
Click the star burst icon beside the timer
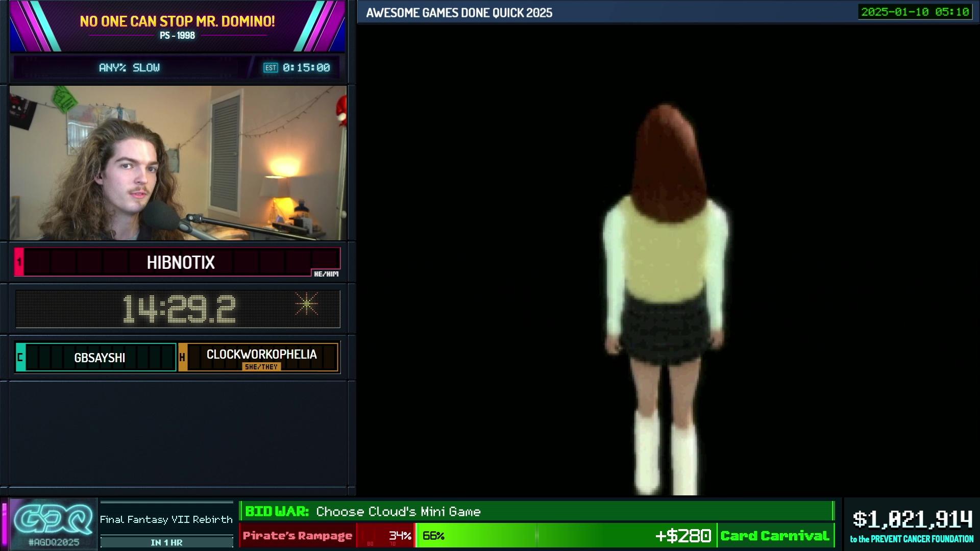(x=306, y=305)
